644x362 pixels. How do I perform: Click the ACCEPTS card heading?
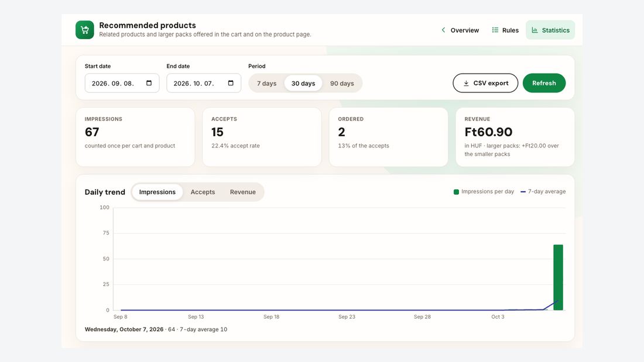[224, 119]
